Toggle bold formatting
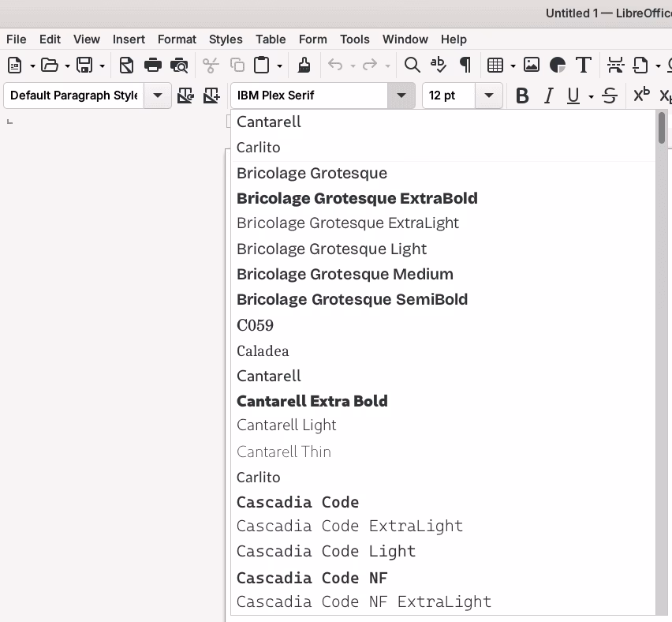The width and height of the screenshot is (672, 622). (x=522, y=95)
